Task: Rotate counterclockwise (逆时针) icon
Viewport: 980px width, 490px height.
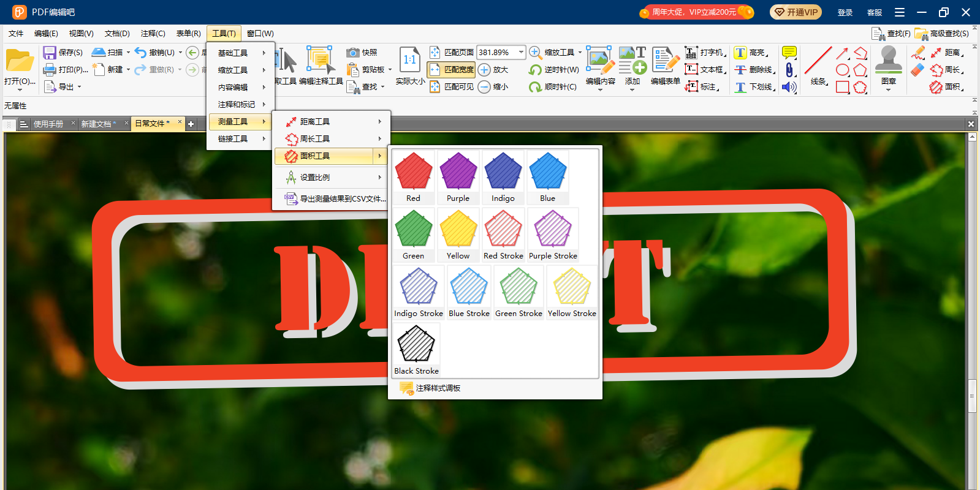Action: [535, 70]
